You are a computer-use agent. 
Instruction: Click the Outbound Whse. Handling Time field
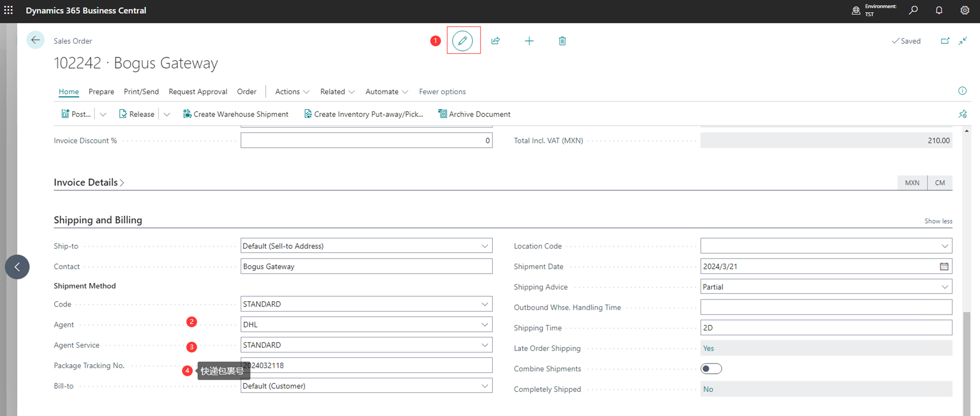coord(826,307)
